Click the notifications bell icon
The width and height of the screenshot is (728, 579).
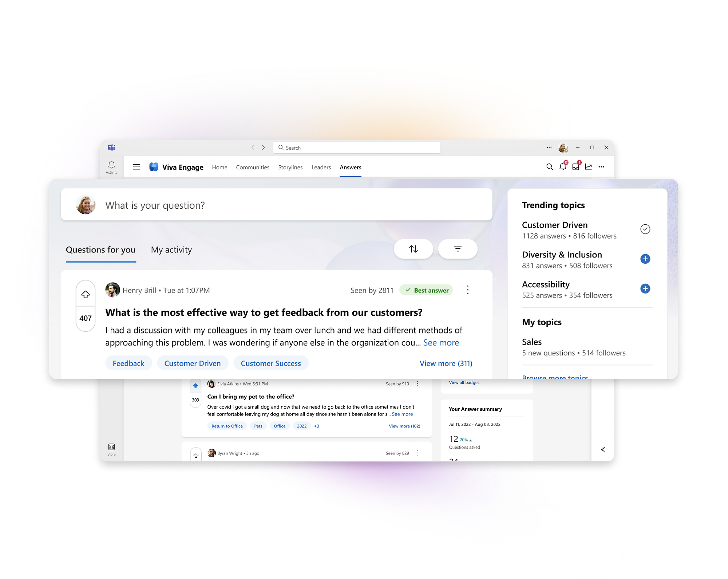tap(561, 168)
